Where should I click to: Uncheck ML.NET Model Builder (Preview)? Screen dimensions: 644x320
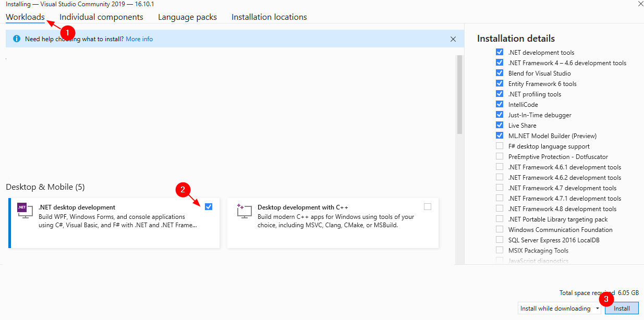point(500,136)
